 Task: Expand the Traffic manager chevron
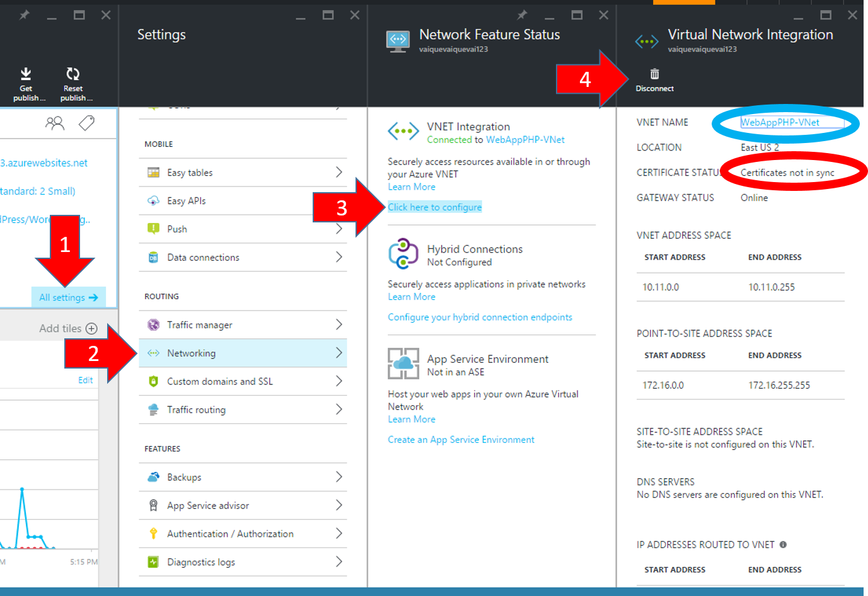click(x=339, y=324)
